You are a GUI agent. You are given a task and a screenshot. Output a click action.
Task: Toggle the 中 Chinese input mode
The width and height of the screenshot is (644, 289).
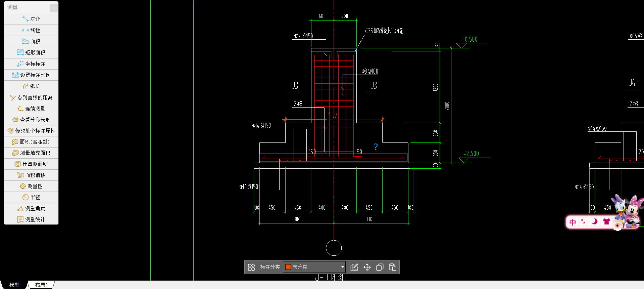[x=573, y=222]
